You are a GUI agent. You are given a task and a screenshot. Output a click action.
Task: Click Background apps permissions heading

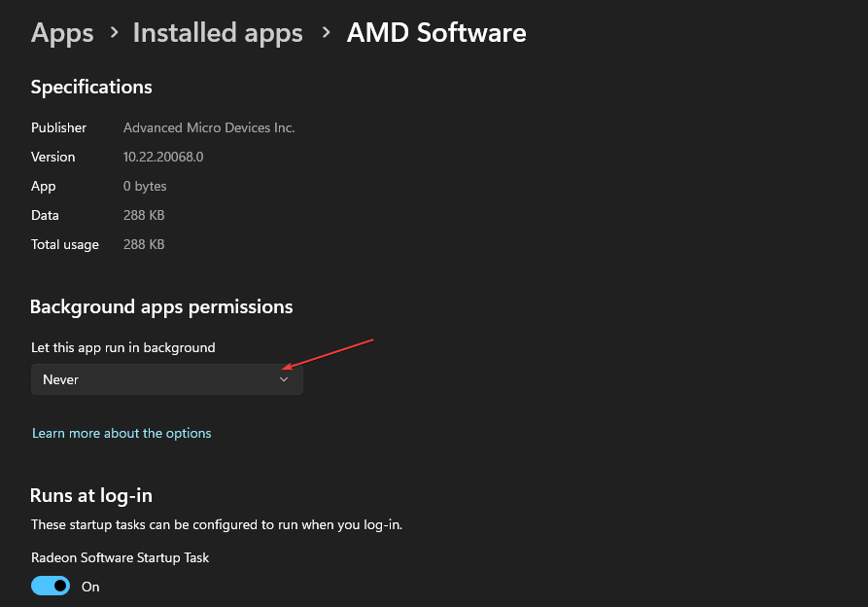click(161, 306)
